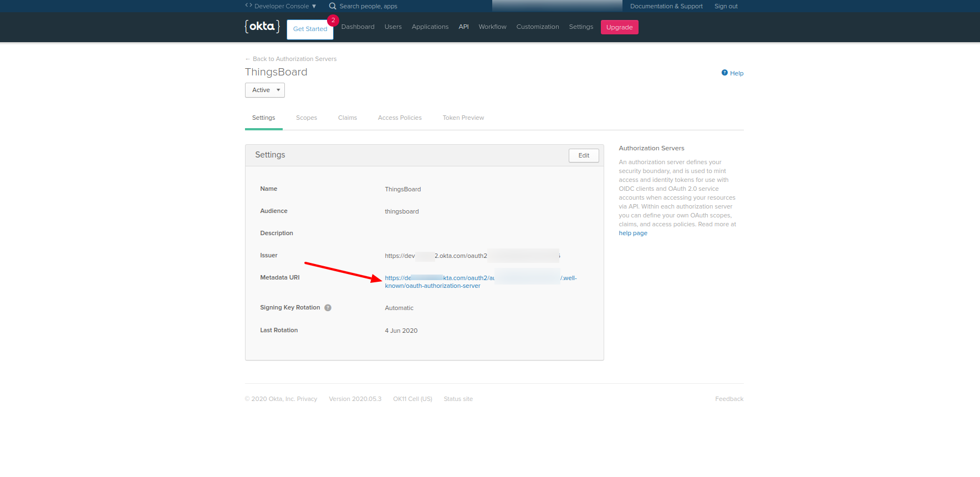Click the okta logo
980x477 pixels.
pyautogui.click(x=262, y=27)
